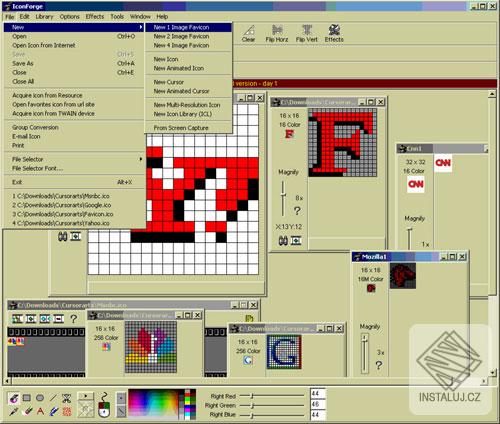Open the Effects menu in menu bar

pos(95,16)
